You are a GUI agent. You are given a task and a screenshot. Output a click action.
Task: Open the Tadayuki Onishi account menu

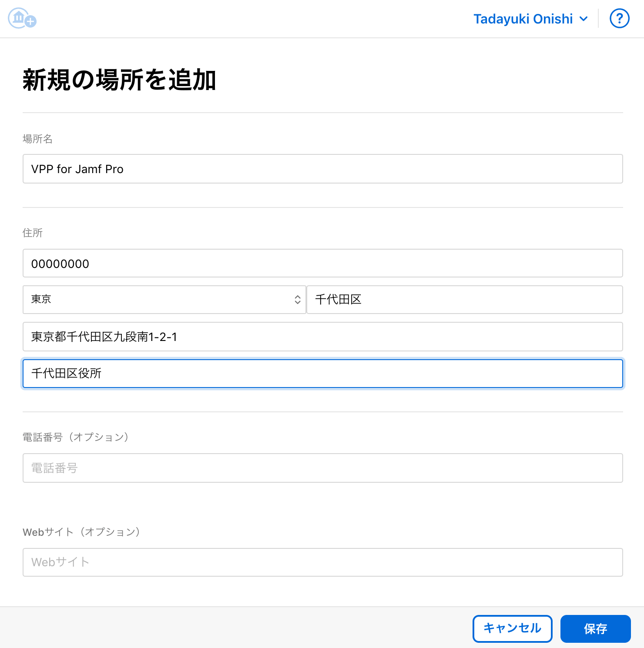click(x=531, y=19)
